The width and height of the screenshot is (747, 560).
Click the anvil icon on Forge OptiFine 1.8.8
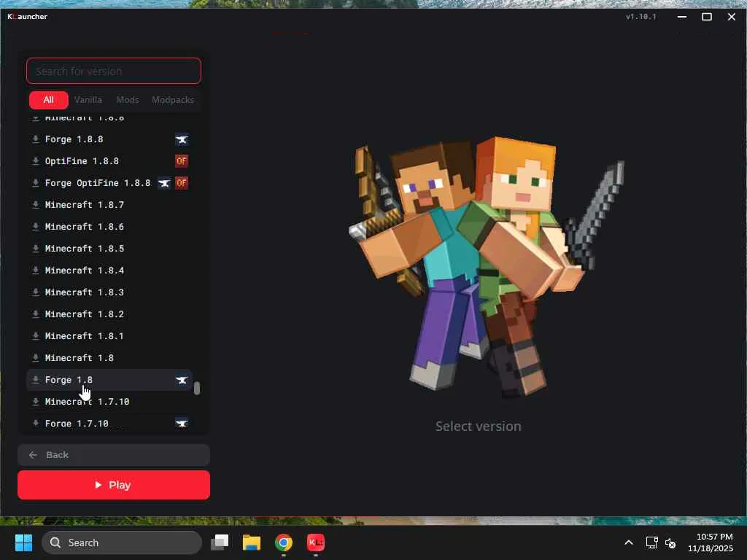pos(165,183)
